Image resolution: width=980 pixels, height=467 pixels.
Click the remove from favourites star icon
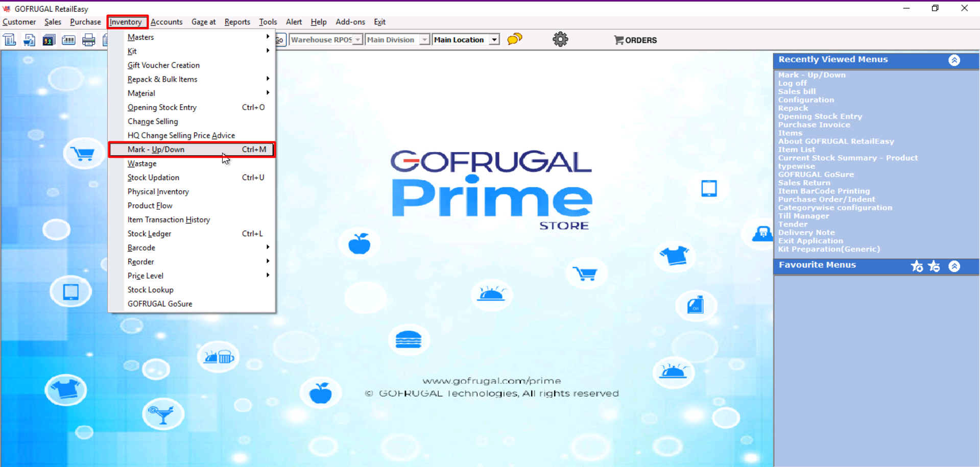coord(935,266)
